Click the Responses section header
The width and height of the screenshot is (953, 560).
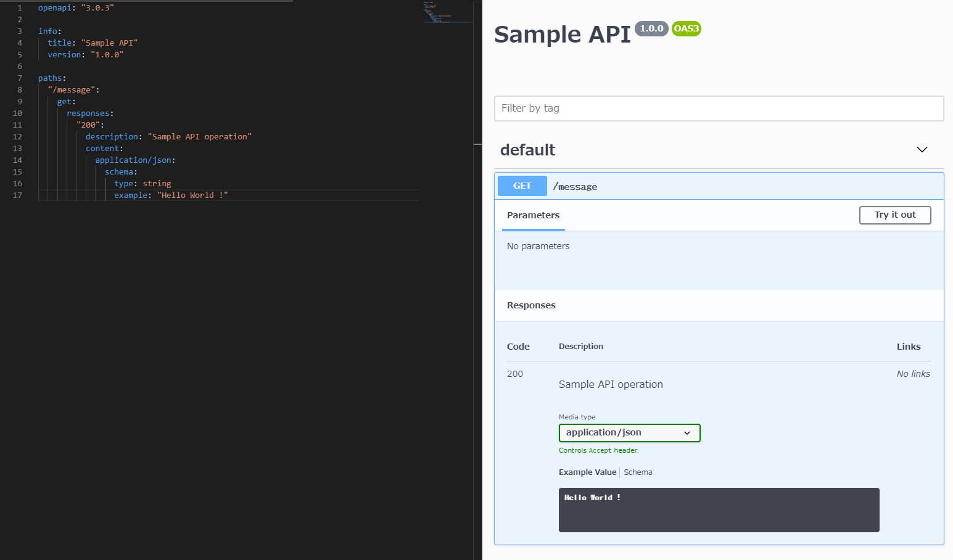531,305
